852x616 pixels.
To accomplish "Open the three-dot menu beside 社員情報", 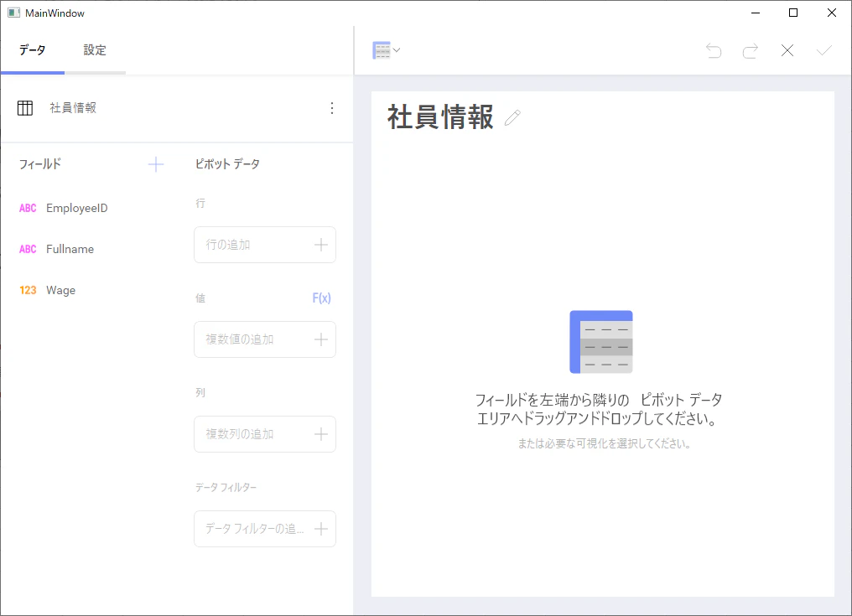I will (x=332, y=108).
